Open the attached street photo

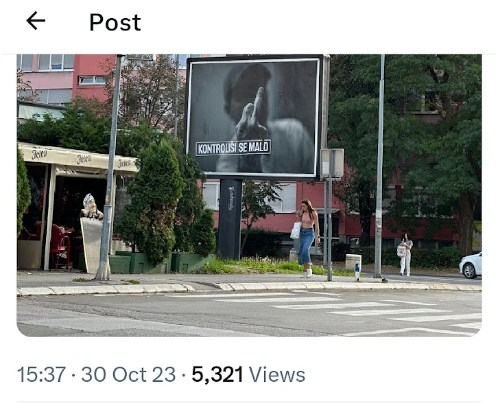pyautogui.click(x=249, y=195)
